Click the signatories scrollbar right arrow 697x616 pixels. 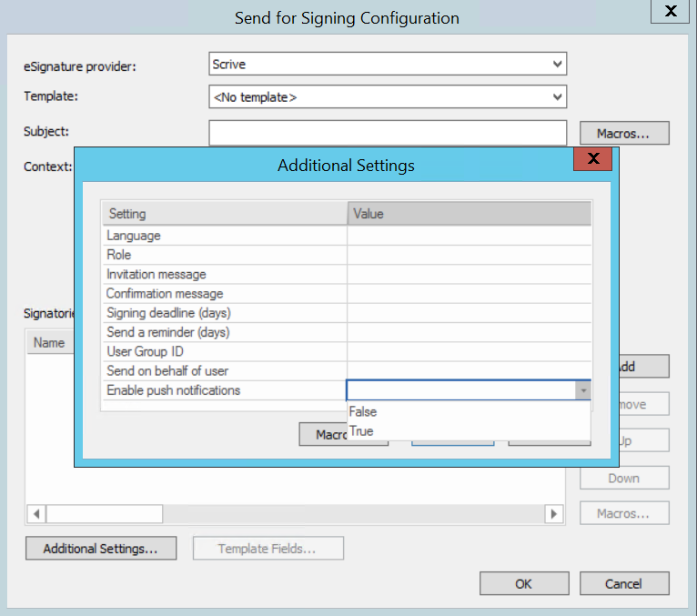[554, 514]
